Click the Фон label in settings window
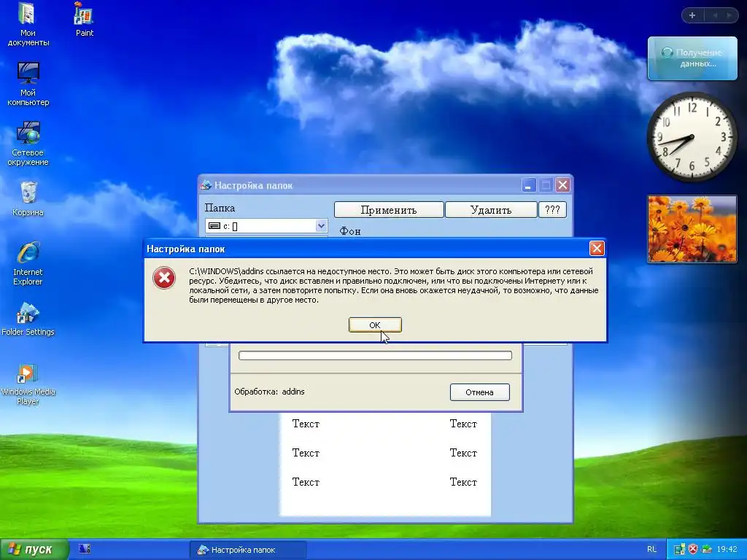747x560 pixels. (349, 231)
